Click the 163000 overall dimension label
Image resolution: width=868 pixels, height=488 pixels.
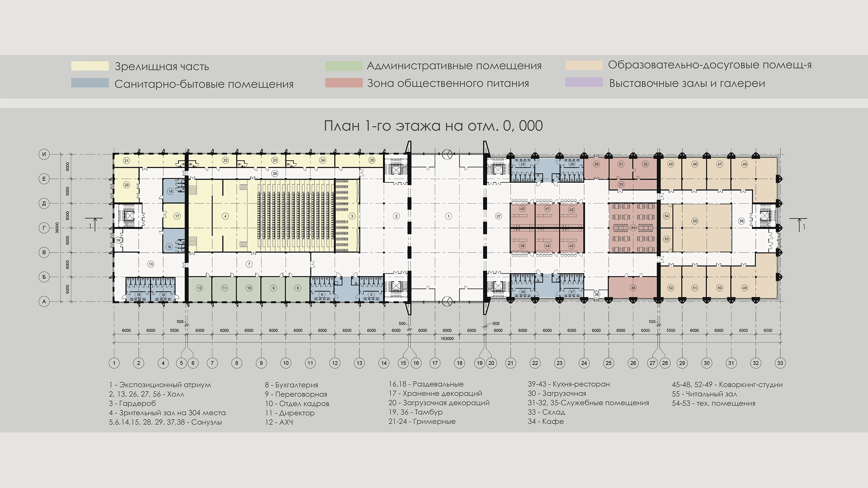pyautogui.click(x=447, y=338)
